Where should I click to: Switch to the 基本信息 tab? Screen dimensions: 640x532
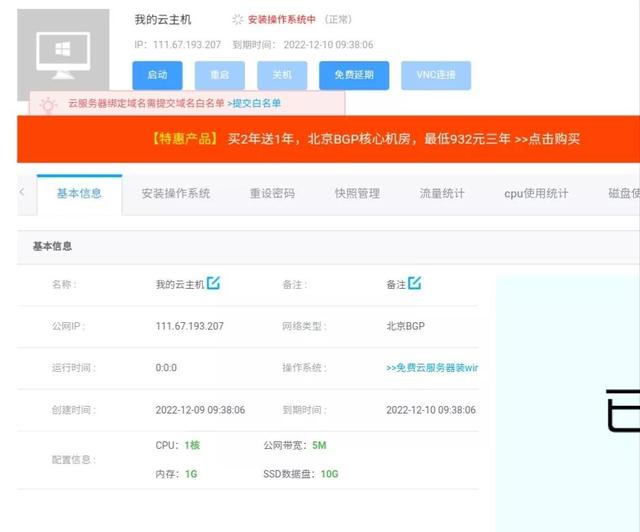click(x=79, y=194)
